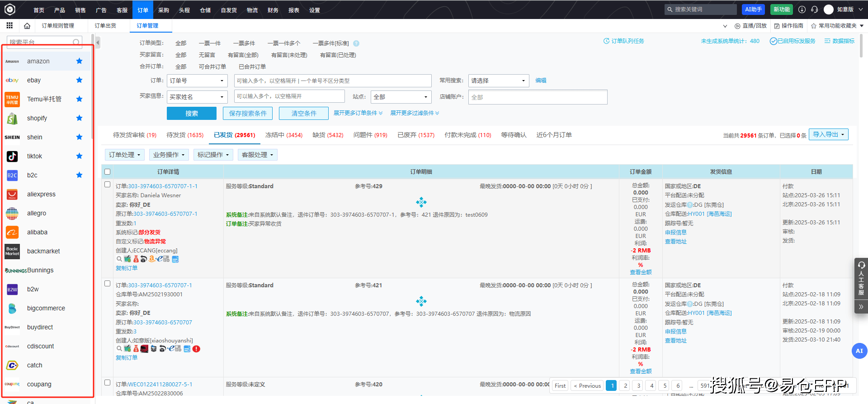Screen dimensions: 868x404
Task: Open the 财务 top menu
Action: click(273, 10)
